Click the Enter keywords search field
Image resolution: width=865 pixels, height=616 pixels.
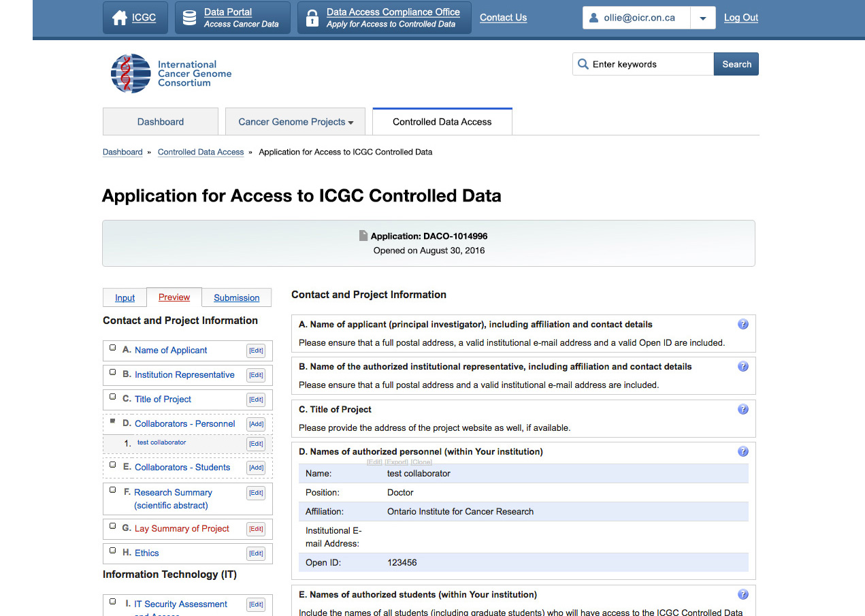pyautogui.click(x=650, y=65)
